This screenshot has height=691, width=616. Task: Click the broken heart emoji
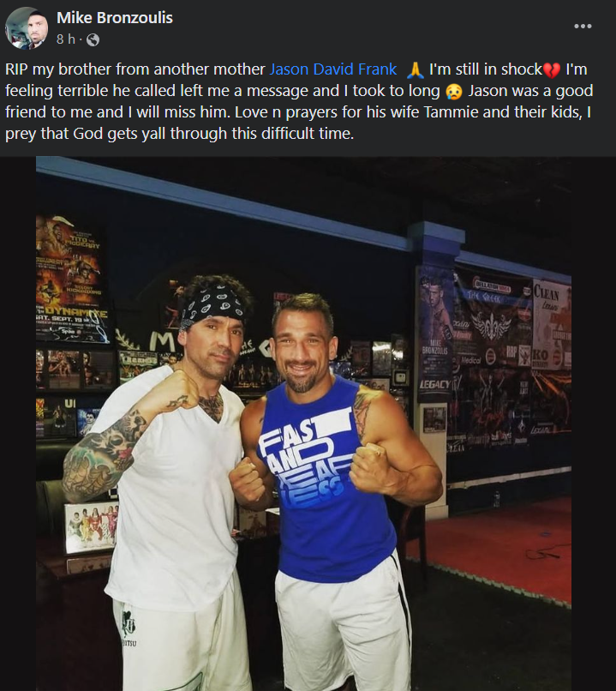point(552,69)
